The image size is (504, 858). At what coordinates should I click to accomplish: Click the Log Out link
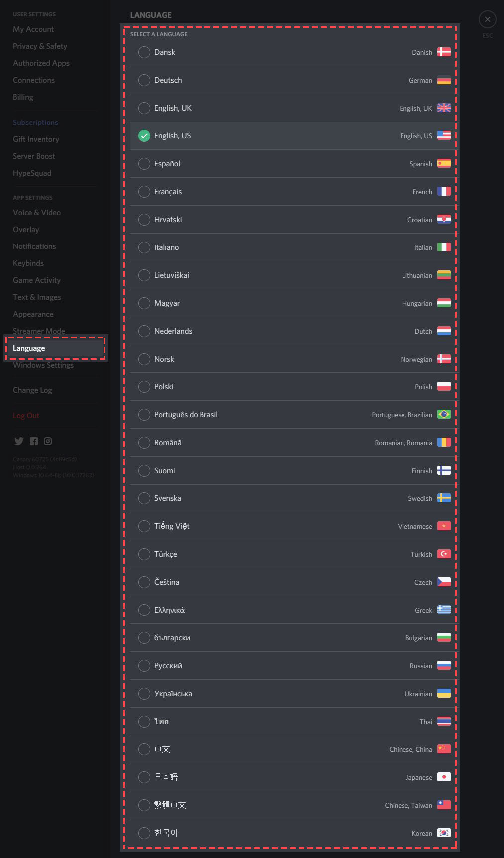26,416
